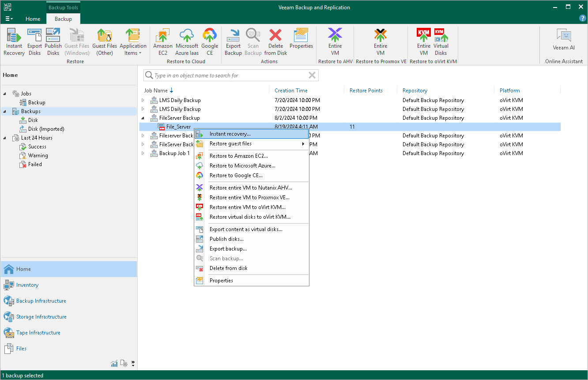Image resolution: width=588 pixels, height=380 pixels.
Task: Click Delete from Disk in the ribbon
Action: coord(276,42)
